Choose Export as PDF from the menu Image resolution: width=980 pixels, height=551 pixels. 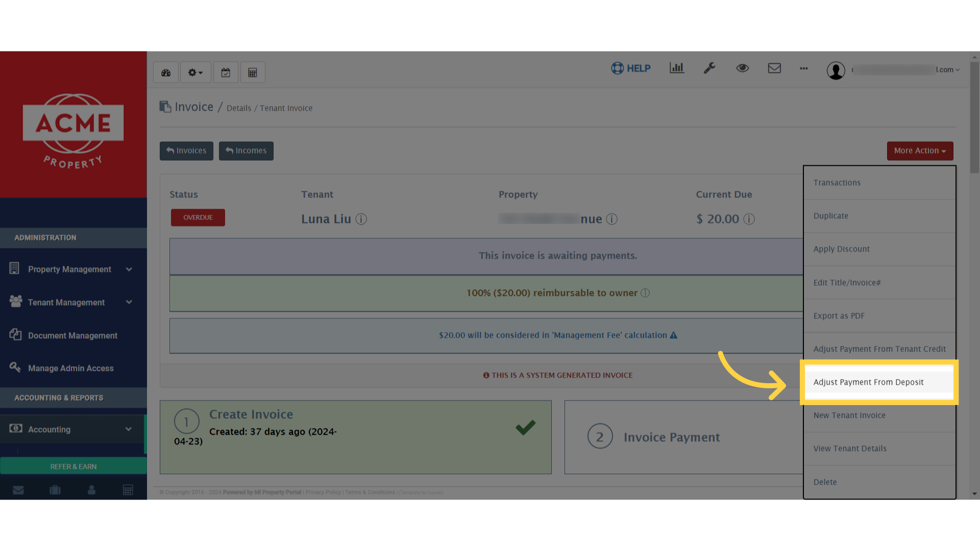point(839,315)
